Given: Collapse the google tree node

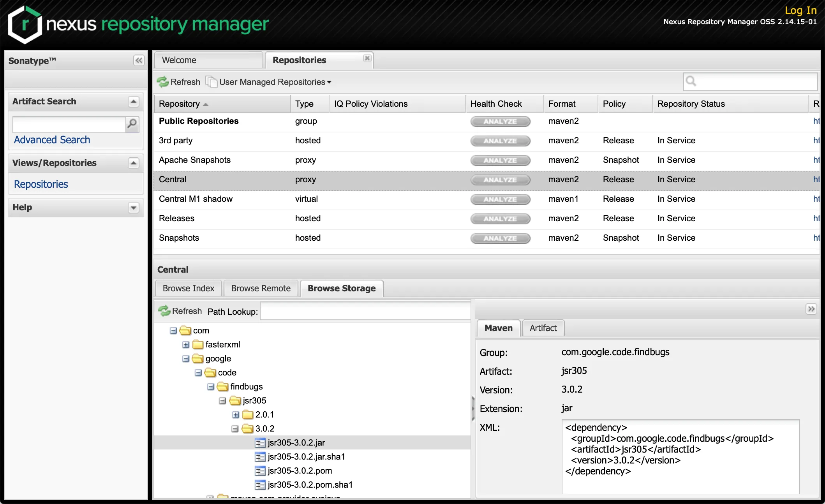Looking at the screenshot, I should coord(186,359).
